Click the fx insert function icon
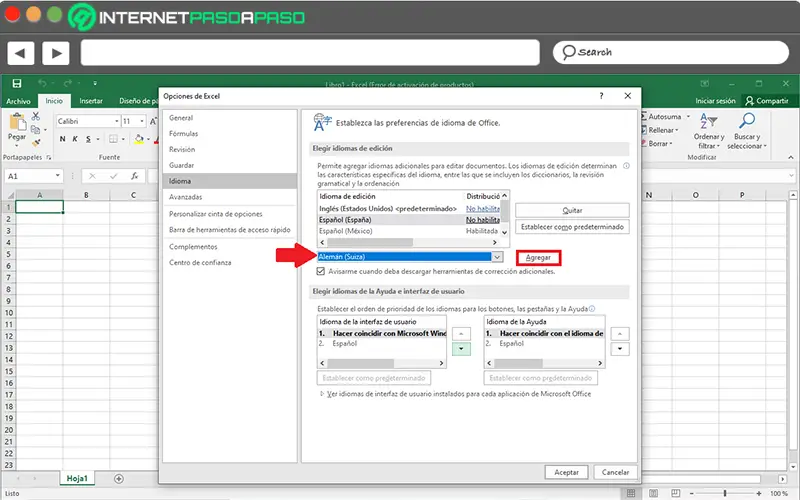800x500 pixels. [x=135, y=176]
